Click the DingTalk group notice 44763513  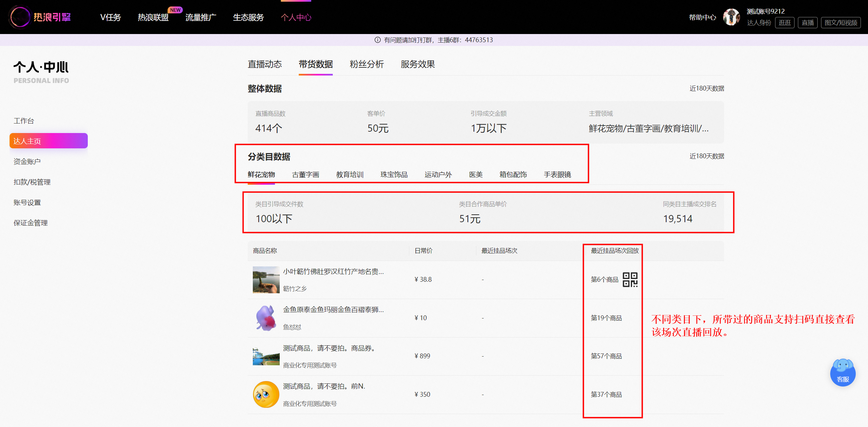(x=438, y=40)
